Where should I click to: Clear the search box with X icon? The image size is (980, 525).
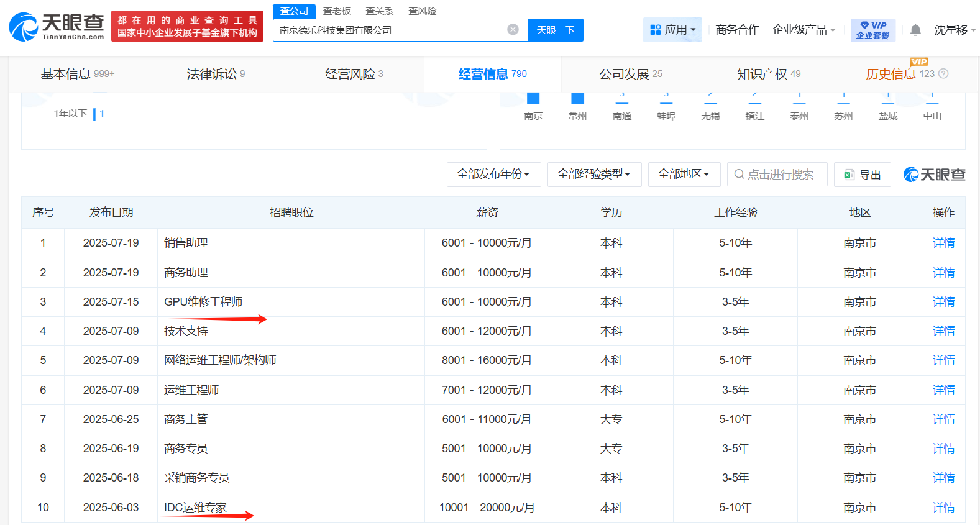pos(513,30)
